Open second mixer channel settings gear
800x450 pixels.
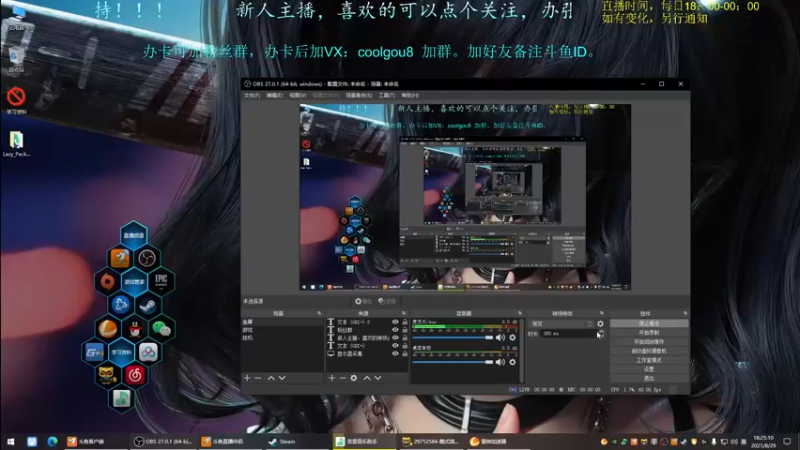512,362
